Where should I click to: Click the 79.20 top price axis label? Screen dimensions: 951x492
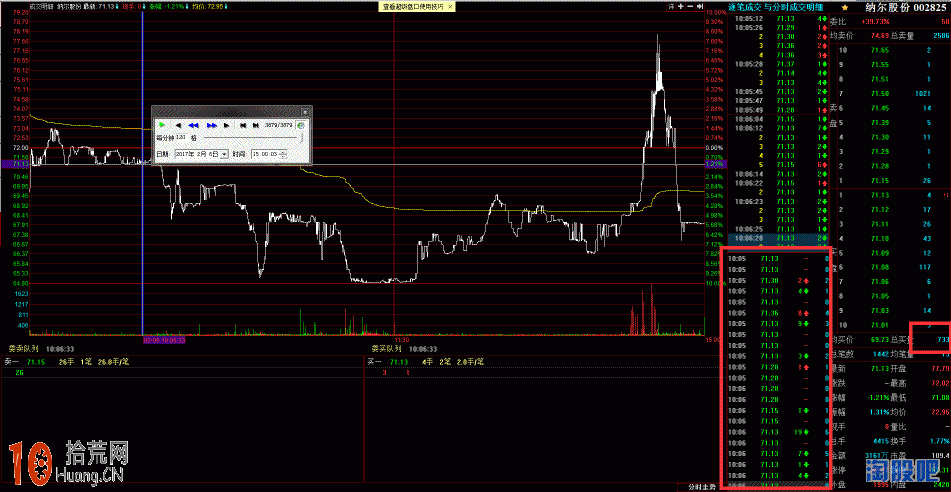click(x=20, y=12)
